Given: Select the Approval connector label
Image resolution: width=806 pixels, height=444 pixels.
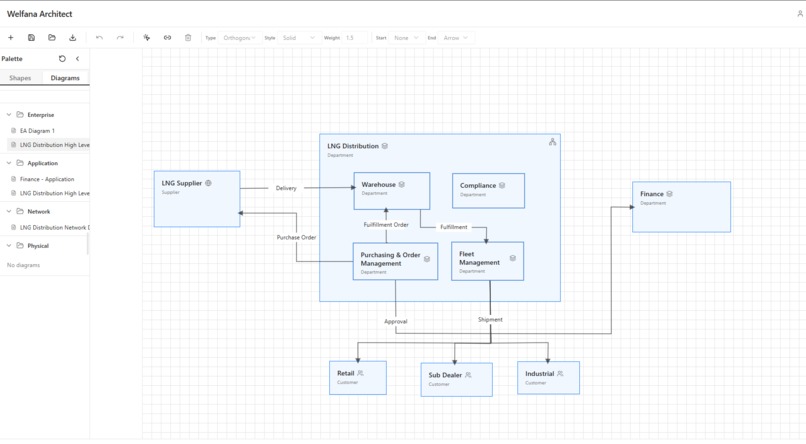Looking at the screenshot, I should 396,321.
